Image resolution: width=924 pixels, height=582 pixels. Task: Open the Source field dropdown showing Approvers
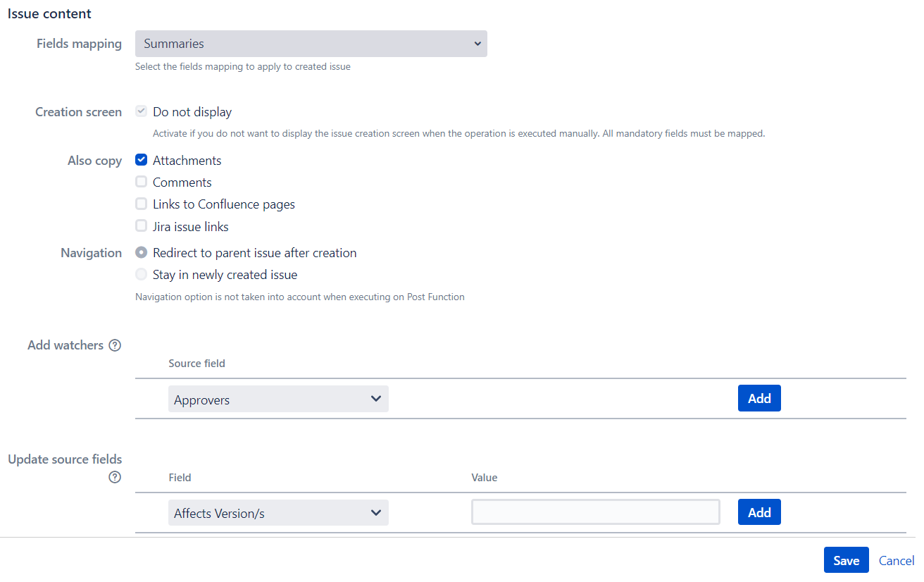278,399
